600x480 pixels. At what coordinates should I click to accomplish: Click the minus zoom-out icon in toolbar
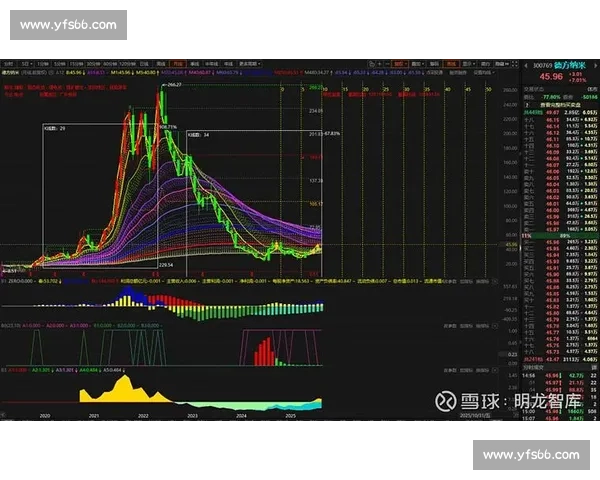point(387,64)
